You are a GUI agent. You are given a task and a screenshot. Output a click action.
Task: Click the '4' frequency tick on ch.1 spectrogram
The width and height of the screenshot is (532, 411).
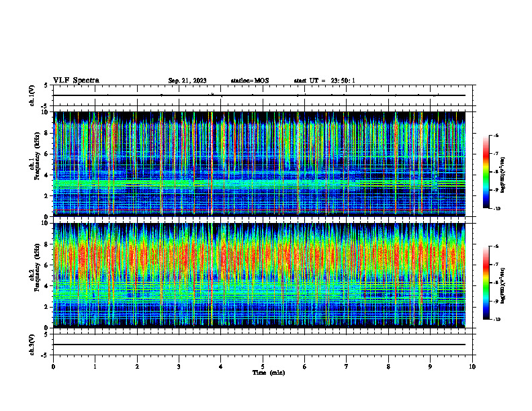(x=46, y=175)
